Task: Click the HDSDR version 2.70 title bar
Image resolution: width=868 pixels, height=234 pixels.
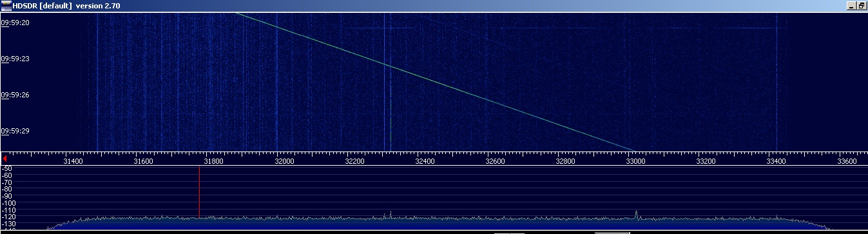Action: click(66, 6)
